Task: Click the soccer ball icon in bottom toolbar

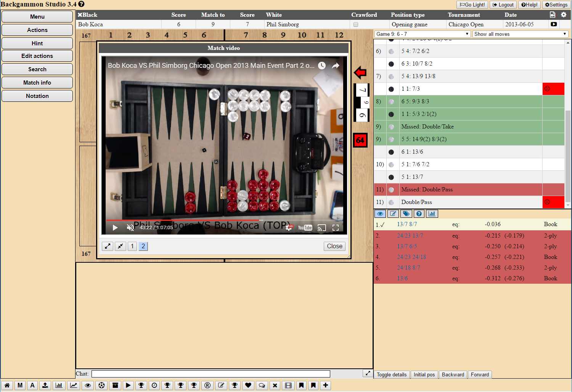Action: (101, 385)
